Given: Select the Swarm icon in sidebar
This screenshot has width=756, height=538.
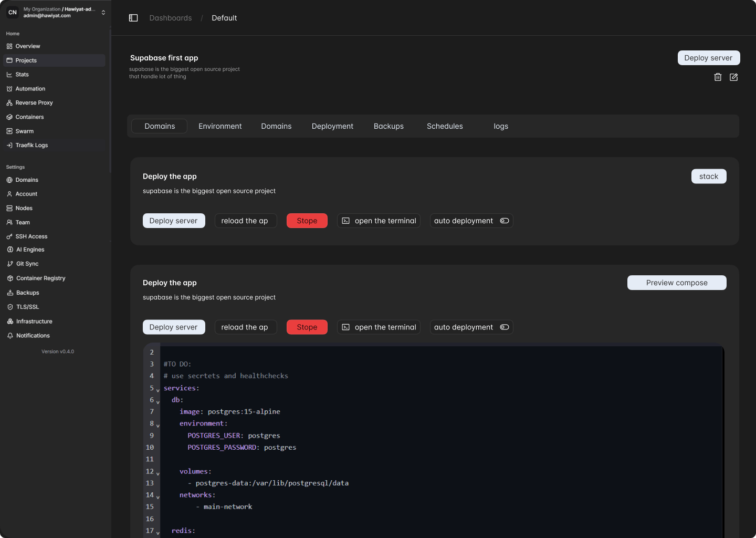Looking at the screenshot, I should [9, 131].
